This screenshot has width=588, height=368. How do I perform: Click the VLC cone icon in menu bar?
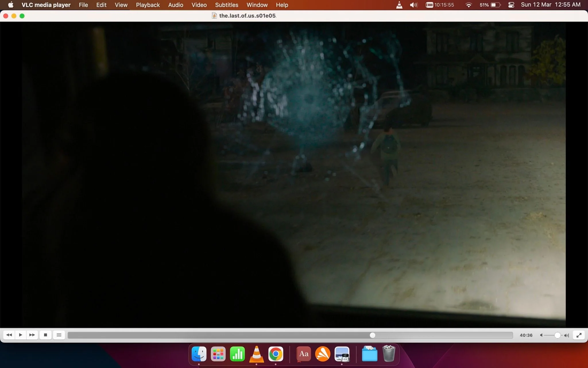(x=399, y=5)
